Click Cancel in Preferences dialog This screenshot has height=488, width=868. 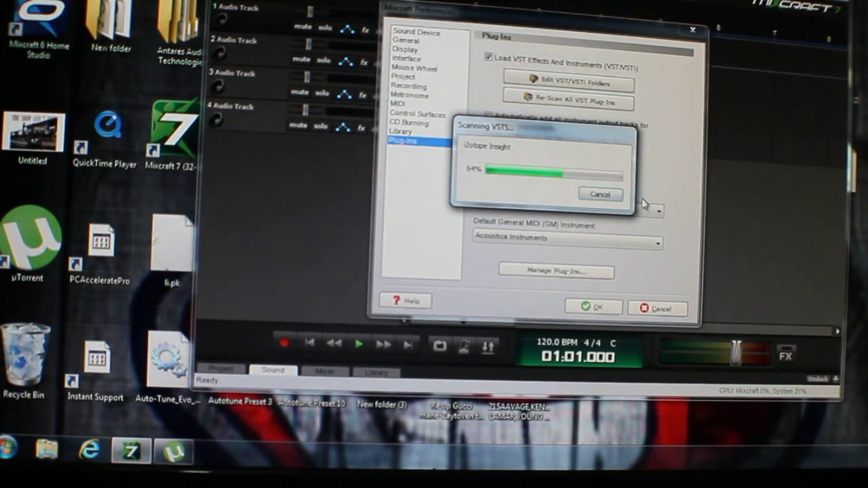click(x=658, y=309)
